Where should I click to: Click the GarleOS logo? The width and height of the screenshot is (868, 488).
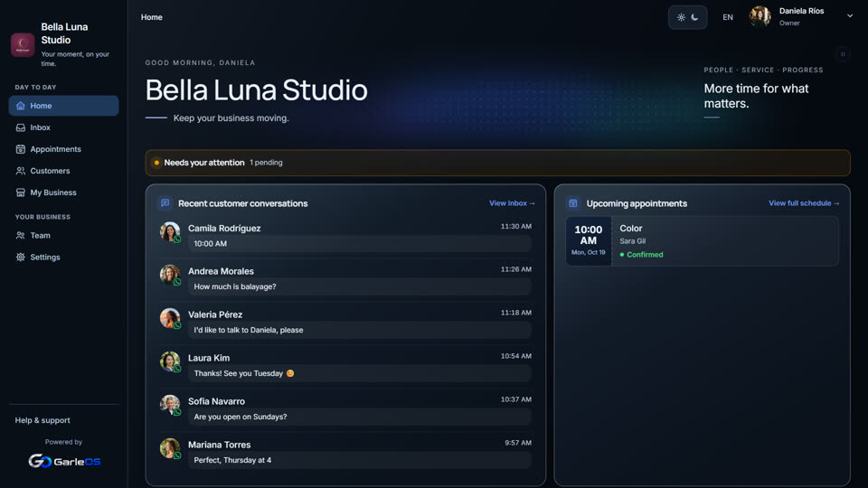(x=64, y=461)
